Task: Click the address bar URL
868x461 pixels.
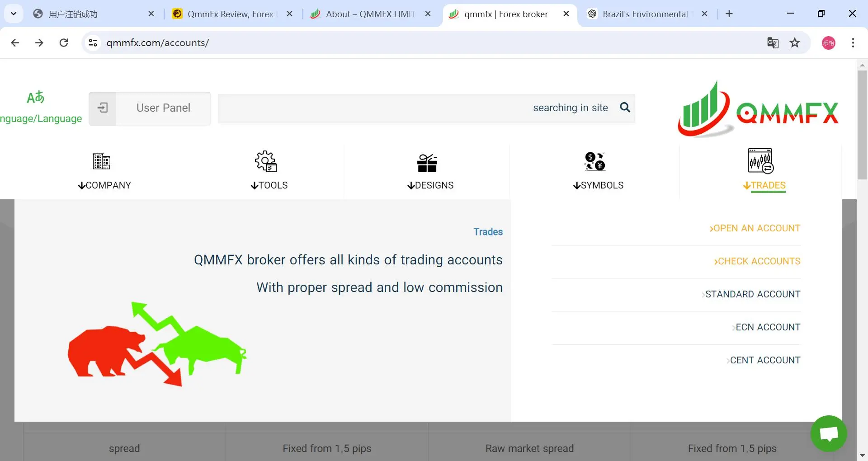Action: pyautogui.click(x=158, y=43)
